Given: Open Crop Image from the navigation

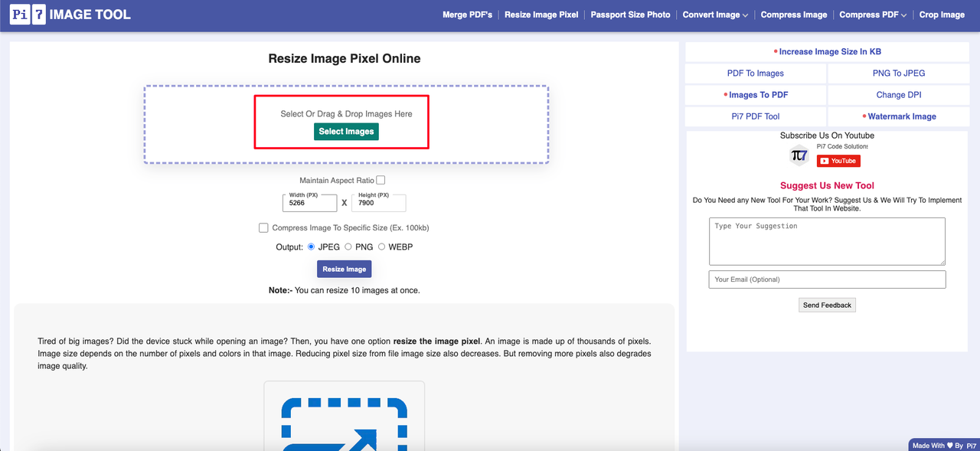Looking at the screenshot, I should point(942,15).
